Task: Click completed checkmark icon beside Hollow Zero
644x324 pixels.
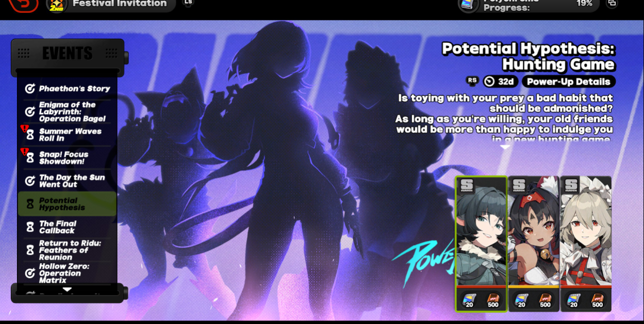Action: 30,273
